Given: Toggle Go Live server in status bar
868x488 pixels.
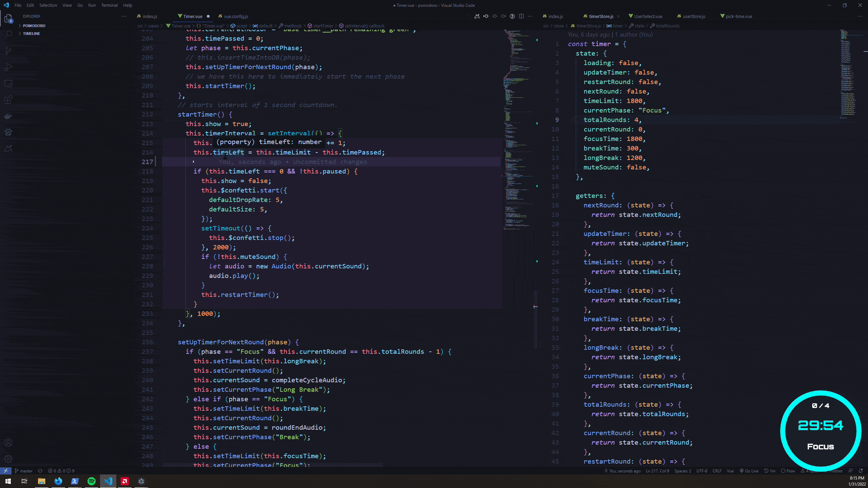Looking at the screenshot, I should pos(749,471).
